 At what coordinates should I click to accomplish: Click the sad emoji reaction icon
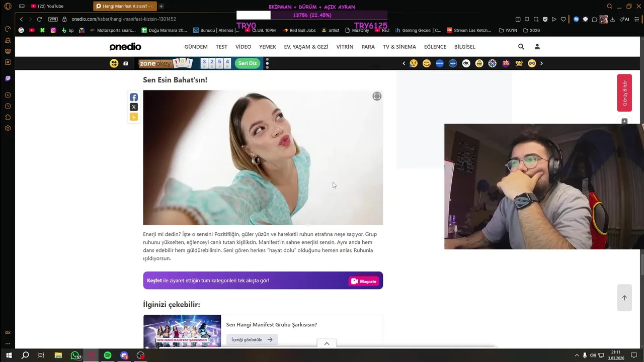coord(414,63)
